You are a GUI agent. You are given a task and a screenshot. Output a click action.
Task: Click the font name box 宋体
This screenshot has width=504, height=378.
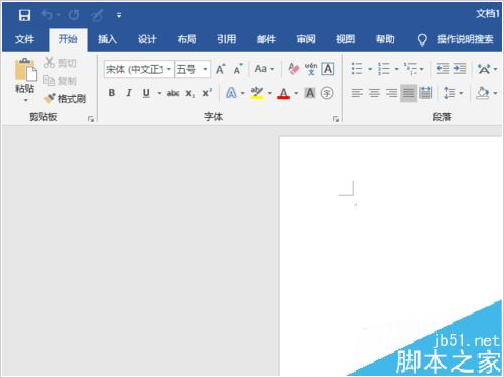click(x=135, y=70)
